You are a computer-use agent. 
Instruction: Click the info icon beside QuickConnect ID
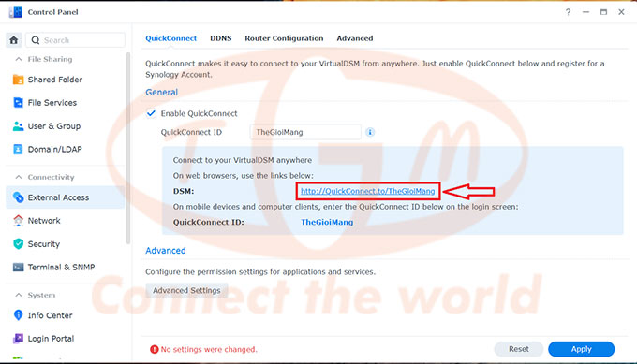[370, 132]
